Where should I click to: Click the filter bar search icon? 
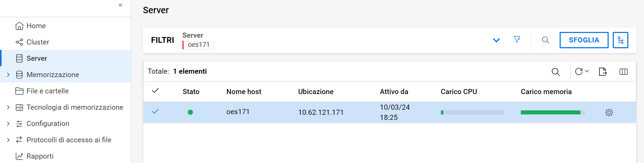pos(545,40)
